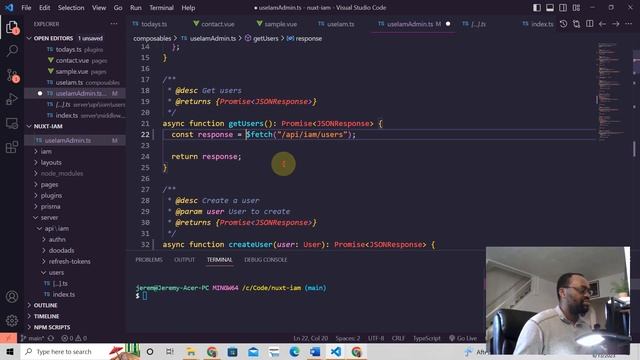640x360 pixels.
Task: Change the UTF-8 encoding
Action: 376,338
